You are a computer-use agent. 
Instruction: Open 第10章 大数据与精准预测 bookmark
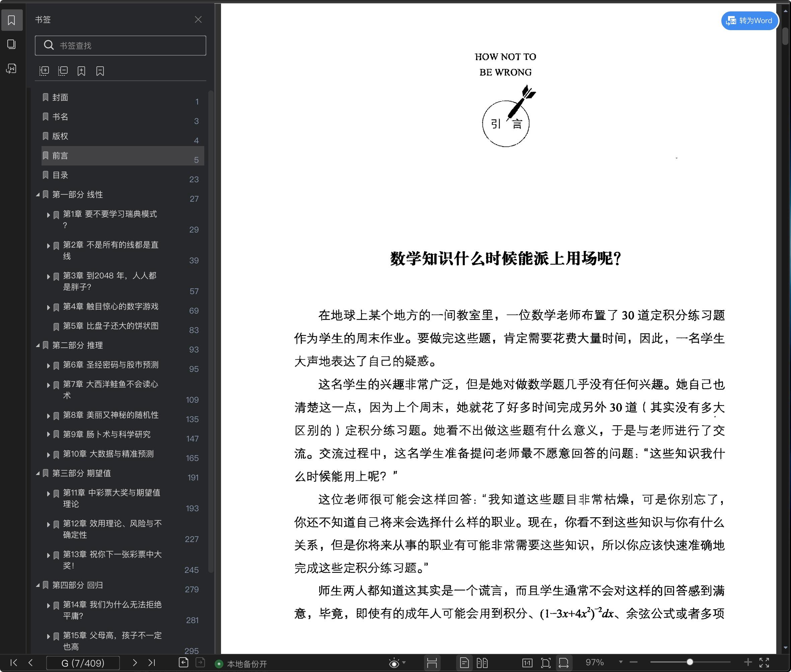tap(108, 454)
